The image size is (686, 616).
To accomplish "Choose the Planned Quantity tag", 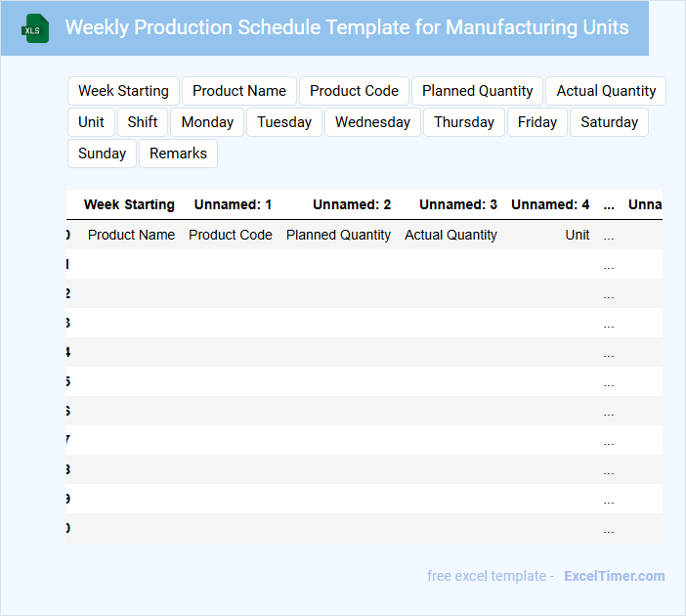I will [x=477, y=91].
